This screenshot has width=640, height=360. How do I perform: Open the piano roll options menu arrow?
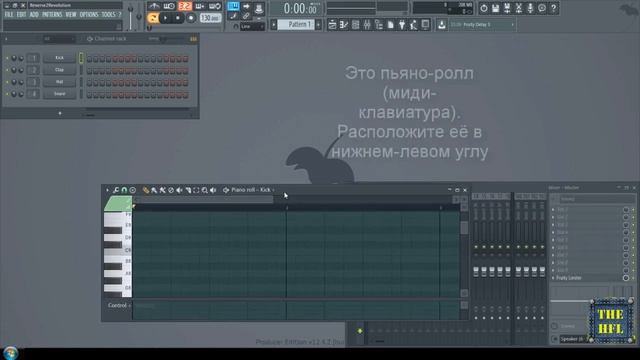[107, 190]
